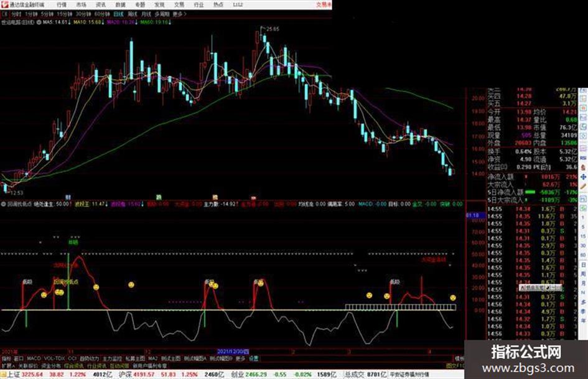The height and width of the screenshot is (379, 588).
Task: Switch sub-chart to VOL-TDX indicator
Action: 54,358
